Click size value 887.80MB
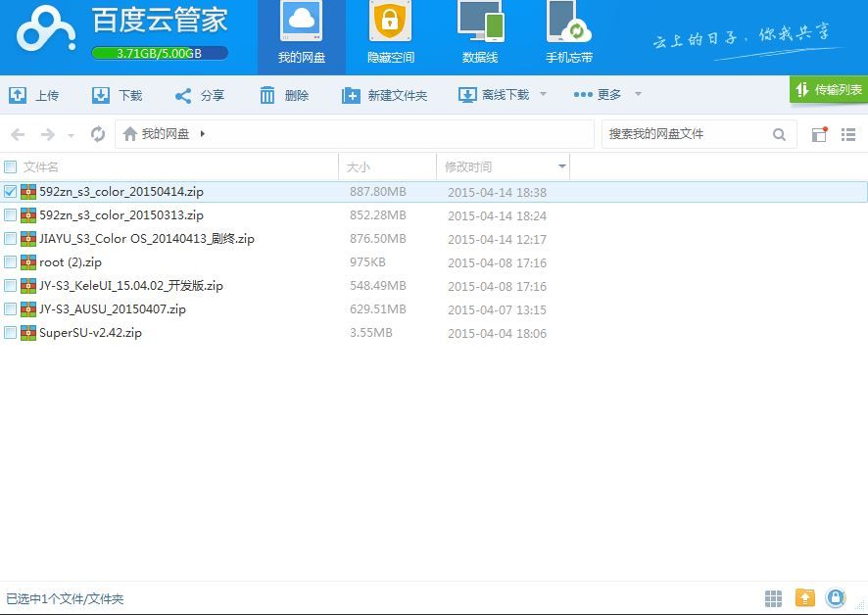 click(x=377, y=192)
